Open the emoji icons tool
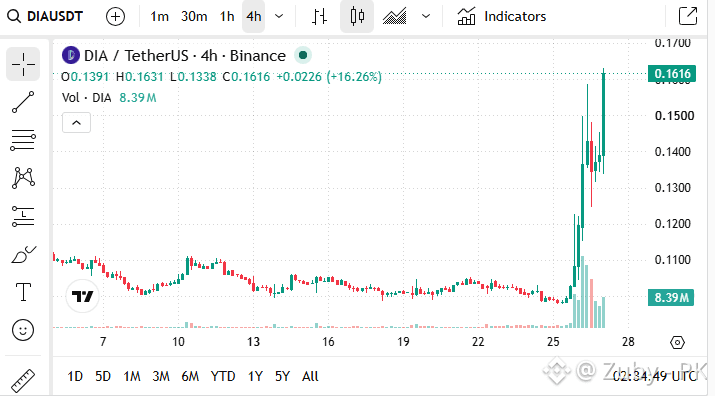This screenshot has height=396, width=715. 23,330
